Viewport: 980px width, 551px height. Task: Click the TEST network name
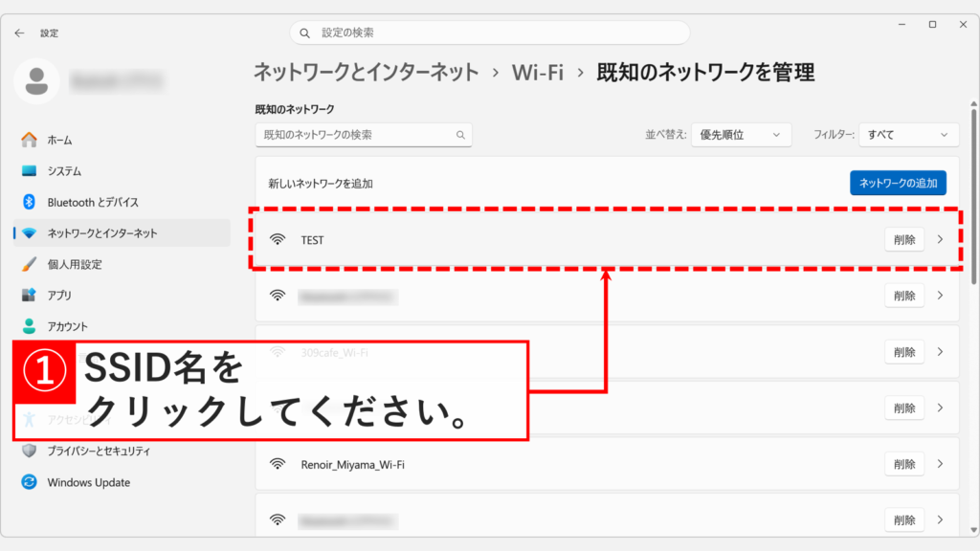click(313, 240)
